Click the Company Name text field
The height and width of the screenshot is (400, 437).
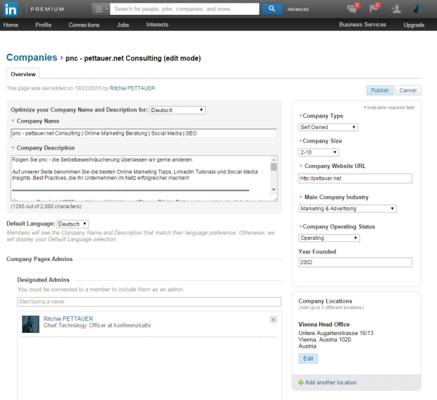tap(144, 133)
